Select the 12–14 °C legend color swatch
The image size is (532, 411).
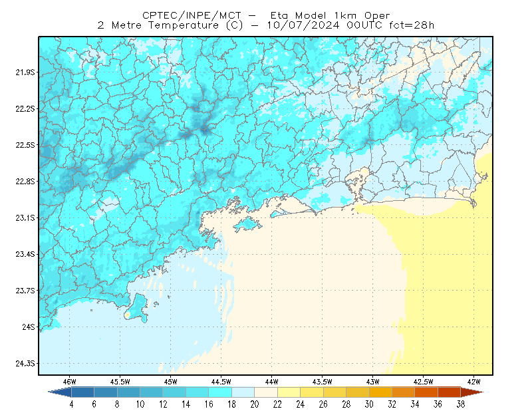[174, 392]
